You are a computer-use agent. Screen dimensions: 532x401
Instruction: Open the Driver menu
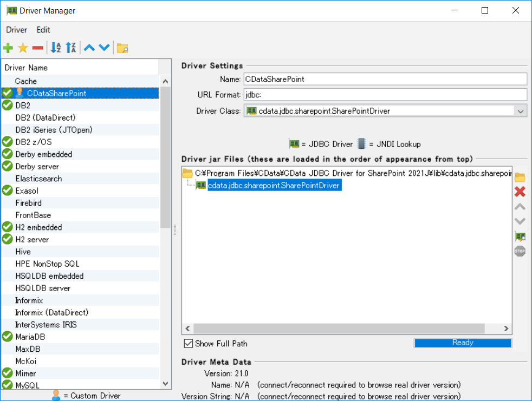coord(17,30)
